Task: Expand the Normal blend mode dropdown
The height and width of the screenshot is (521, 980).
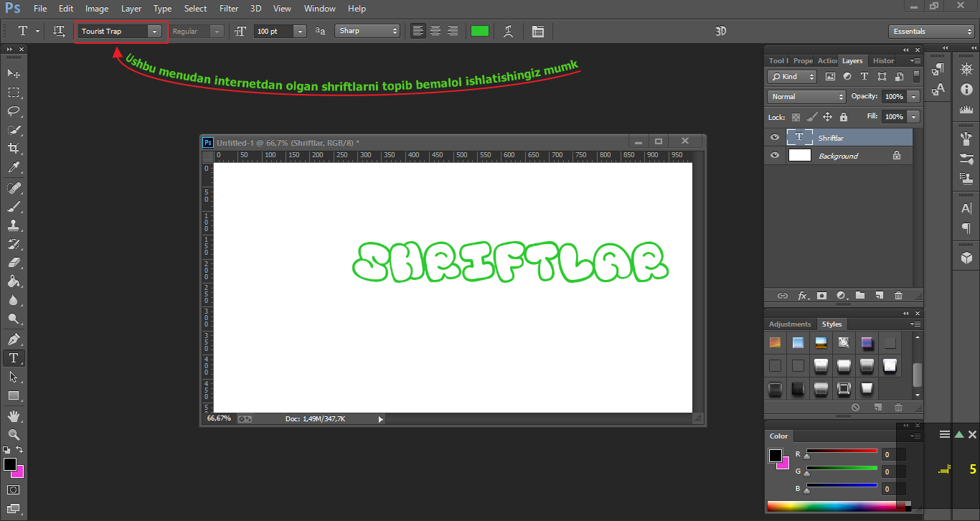Action: coord(807,97)
